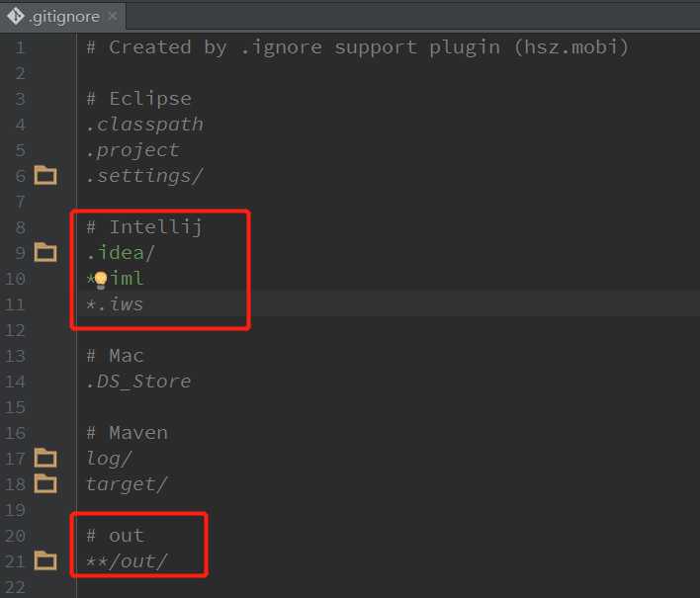Click the '# Eclipse' comment line
Screen dimensions: 700x598
click(x=138, y=99)
